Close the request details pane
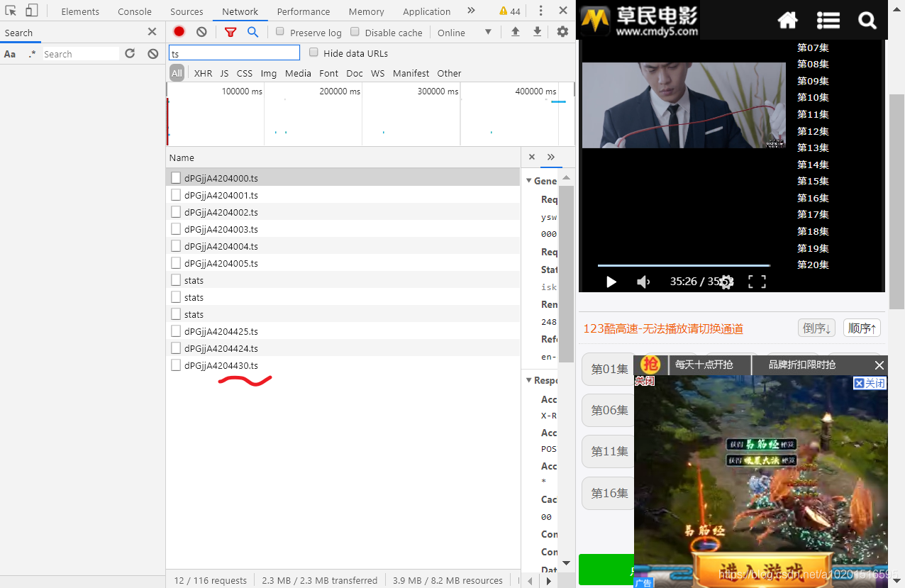 [x=532, y=157]
